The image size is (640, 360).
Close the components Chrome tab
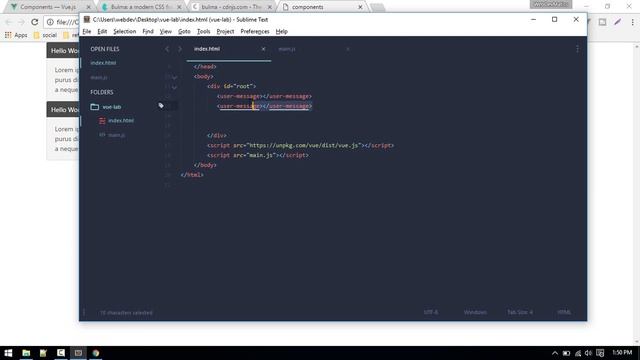[x=360, y=7]
